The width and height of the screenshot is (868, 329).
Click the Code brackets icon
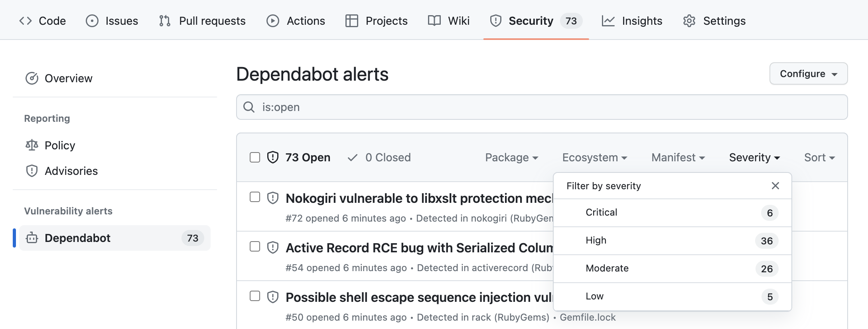pos(26,21)
